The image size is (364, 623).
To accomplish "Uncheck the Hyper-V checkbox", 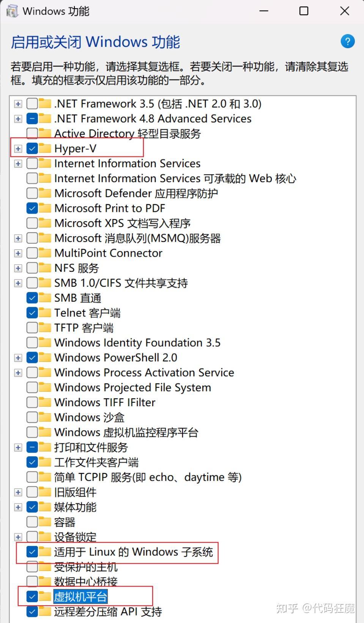I will coord(32,148).
